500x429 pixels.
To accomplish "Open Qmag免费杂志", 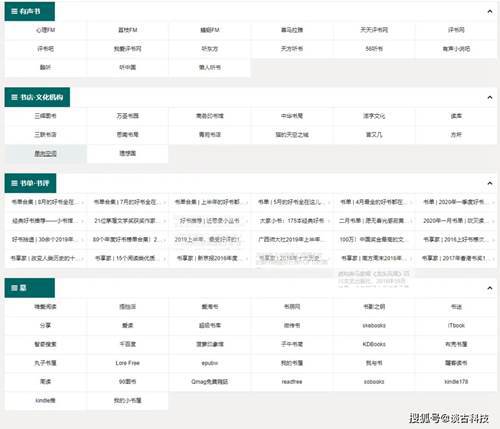I will [x=210, y=382].
